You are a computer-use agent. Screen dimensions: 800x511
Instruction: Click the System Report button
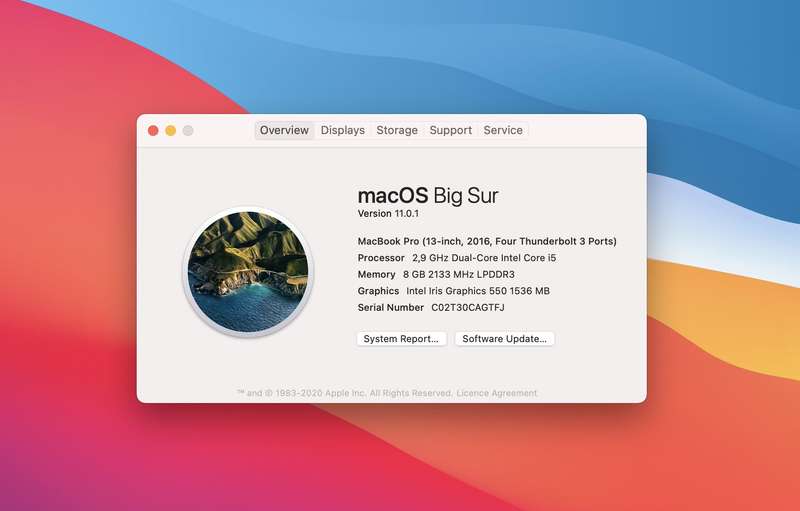[x=402, y=339]
